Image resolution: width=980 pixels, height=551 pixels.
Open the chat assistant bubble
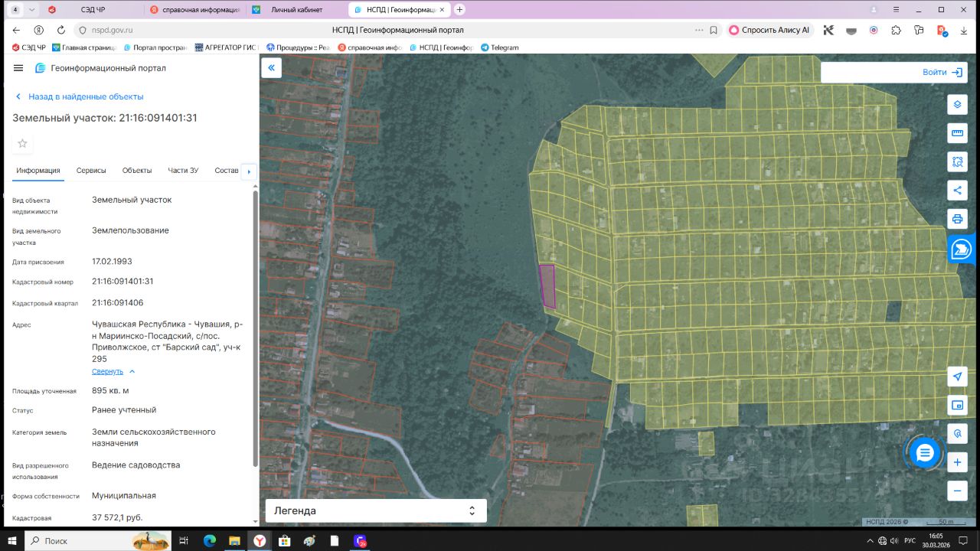[x=924, y=453]
